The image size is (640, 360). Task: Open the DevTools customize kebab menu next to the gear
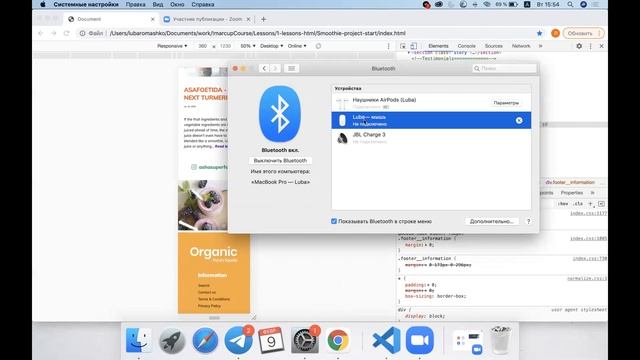590,46
